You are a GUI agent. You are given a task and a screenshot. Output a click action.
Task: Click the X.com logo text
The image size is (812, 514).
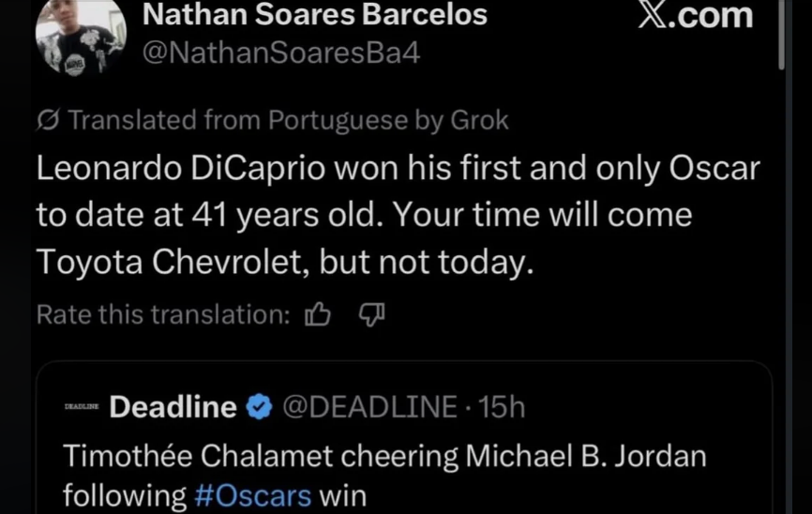[x=695, y=15]
